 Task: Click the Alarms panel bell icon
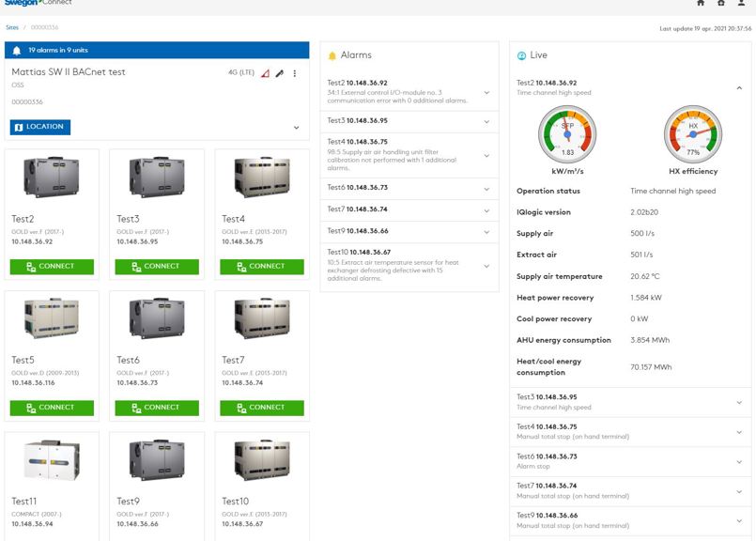click(332, 55)
